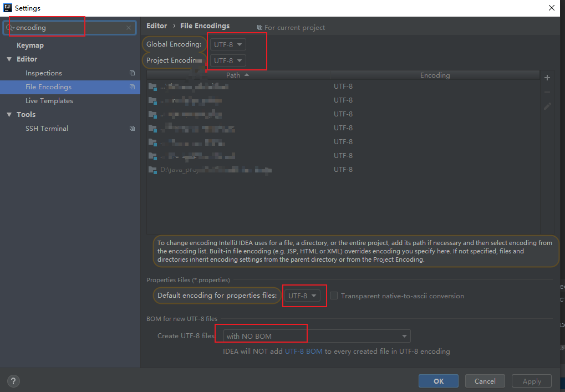Select Keymap in the settings tree
565x392 pixels.
30,45
